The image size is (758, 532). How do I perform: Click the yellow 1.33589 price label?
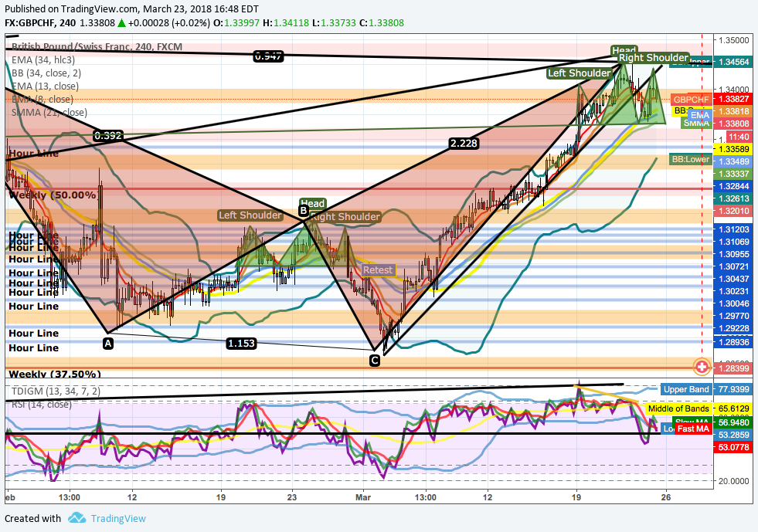point(733,149)
